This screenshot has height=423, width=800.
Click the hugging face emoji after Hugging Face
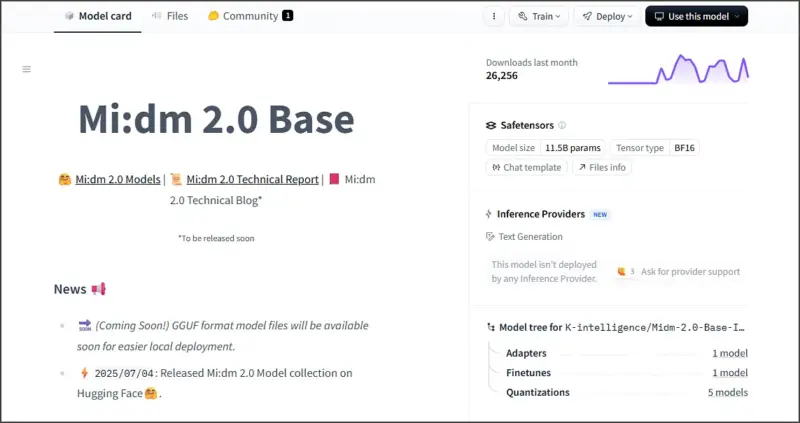pos(151,394)
